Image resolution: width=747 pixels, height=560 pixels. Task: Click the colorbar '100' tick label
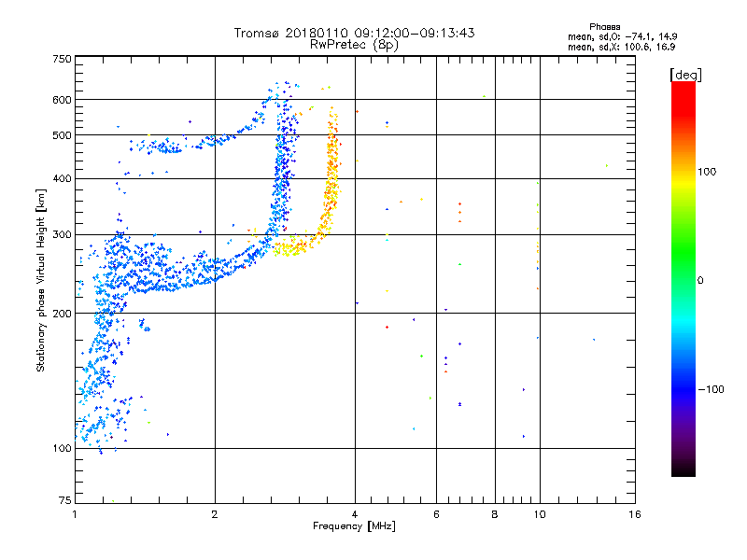707,172
